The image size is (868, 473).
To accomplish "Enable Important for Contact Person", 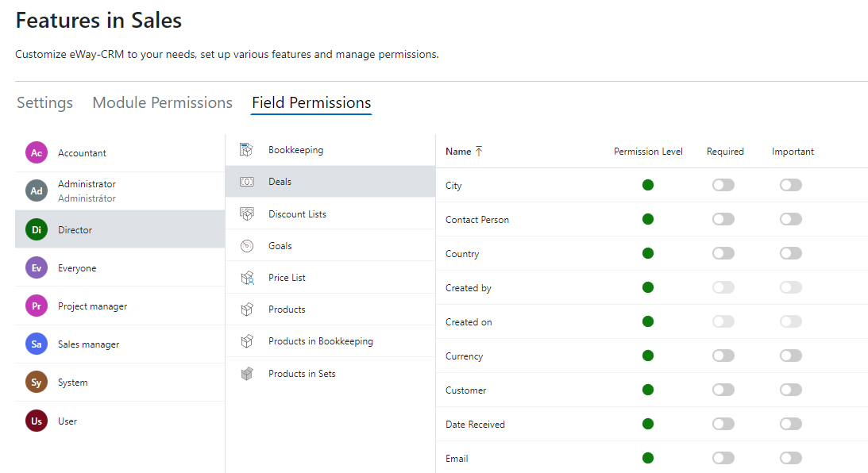I will [x=791, y=219].
